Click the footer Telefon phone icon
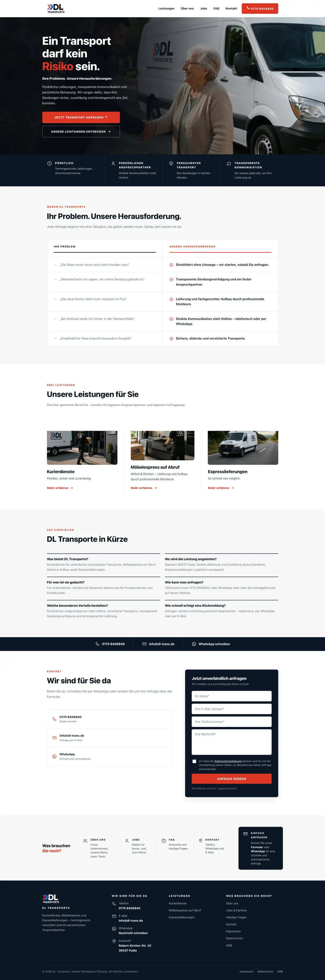 (x=114, y=904)
